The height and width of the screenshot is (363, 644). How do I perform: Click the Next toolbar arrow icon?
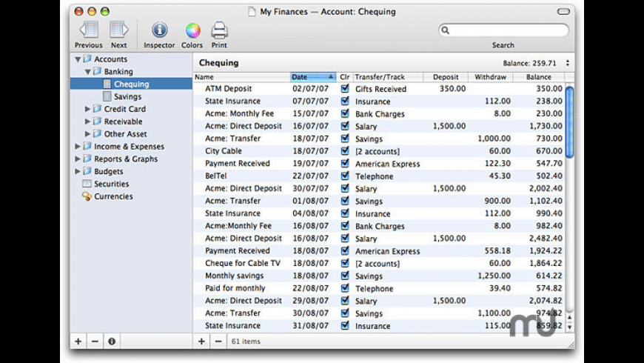pyautogui.click(x=118, y=30)
